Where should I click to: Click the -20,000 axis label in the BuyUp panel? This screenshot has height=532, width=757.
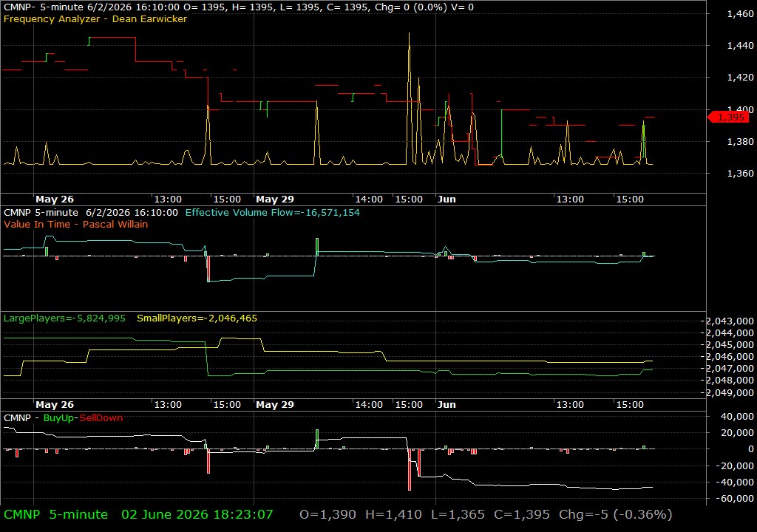735,465
